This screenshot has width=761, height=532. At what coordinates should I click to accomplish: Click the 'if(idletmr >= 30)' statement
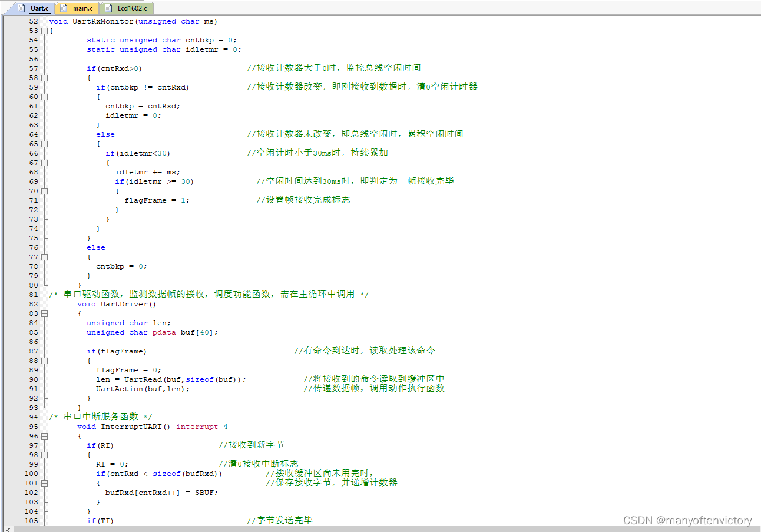coord(154,181)
